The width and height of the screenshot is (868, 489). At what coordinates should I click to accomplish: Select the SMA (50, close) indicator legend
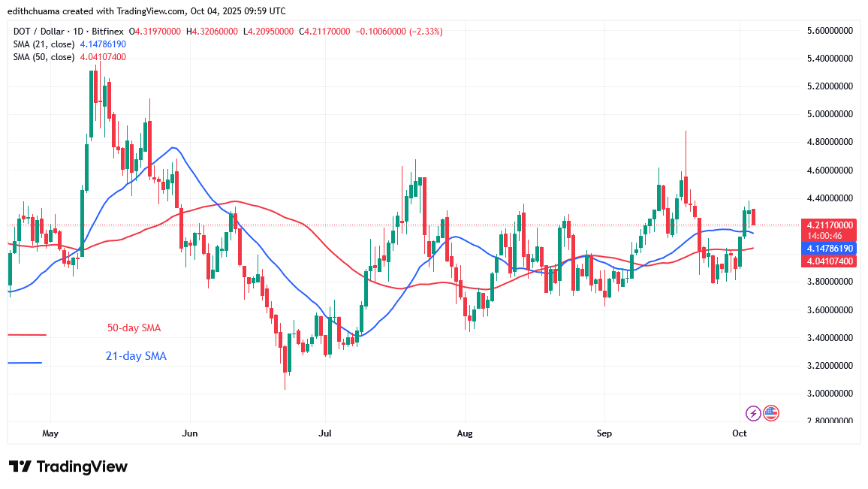43,57
